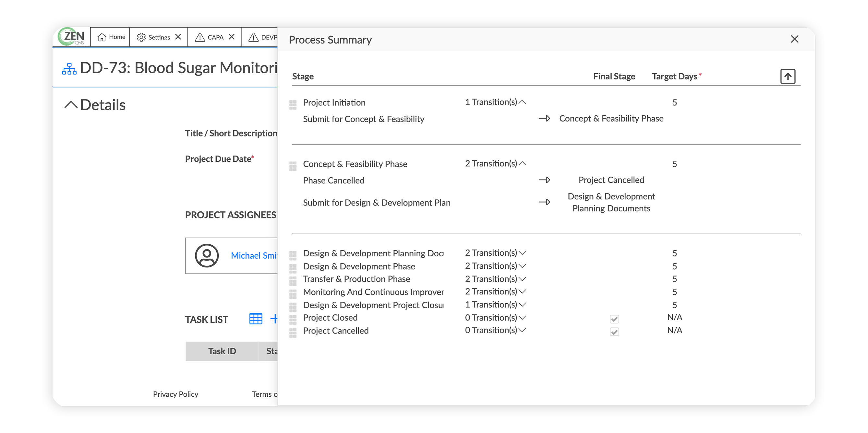868x433 pixels.
Task: Expand transitions for Design & Development Phase
Action: click(522, 266)
